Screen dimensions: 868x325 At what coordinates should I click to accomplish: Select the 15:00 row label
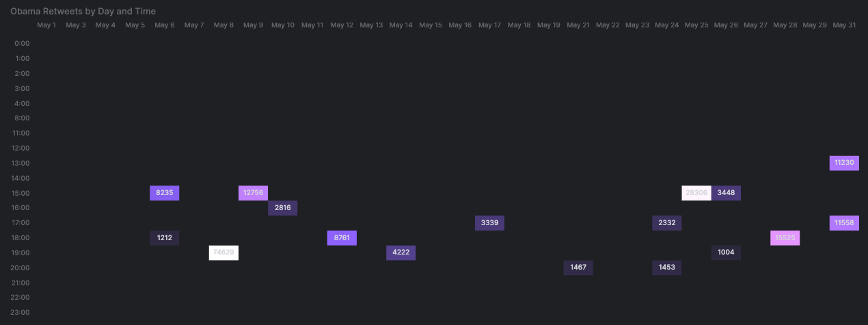21,193
